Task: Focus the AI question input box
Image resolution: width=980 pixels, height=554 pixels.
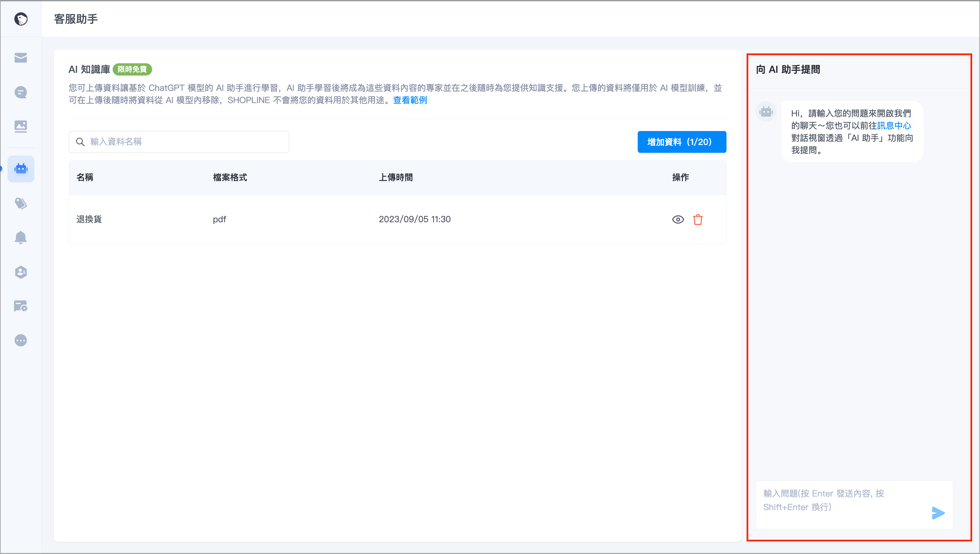Action: pyautogui.click(x=854, y=505)
